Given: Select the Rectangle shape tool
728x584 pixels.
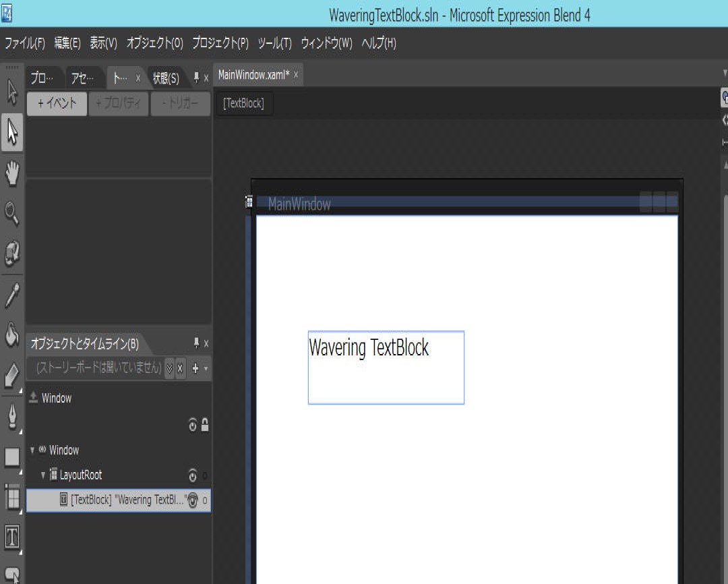Looking at the screenshot, I should click(x=12, y=457).
